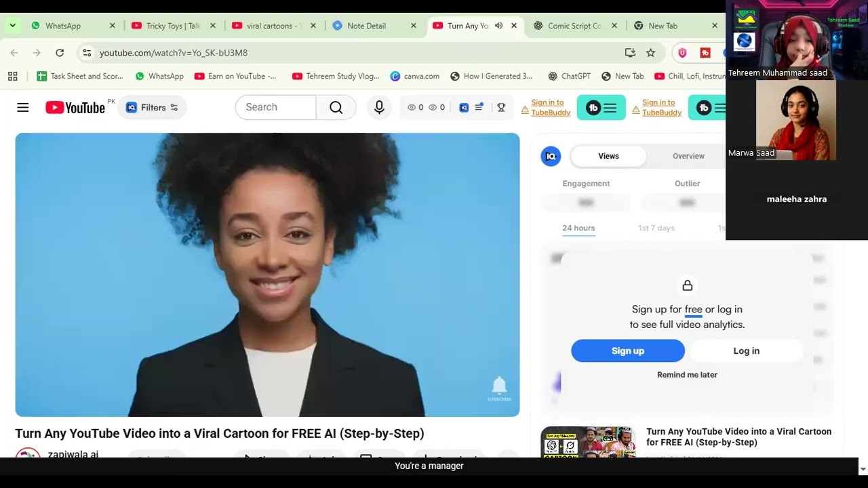Mute the tab via its speaker icon
Screen dimensions: 868x488
(x=498, y=26)
